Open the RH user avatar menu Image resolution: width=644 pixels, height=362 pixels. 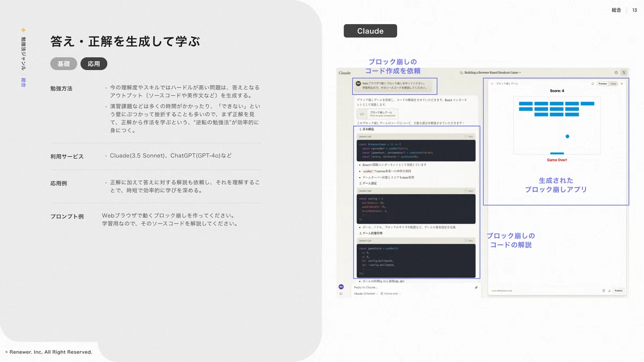(341, 287)
